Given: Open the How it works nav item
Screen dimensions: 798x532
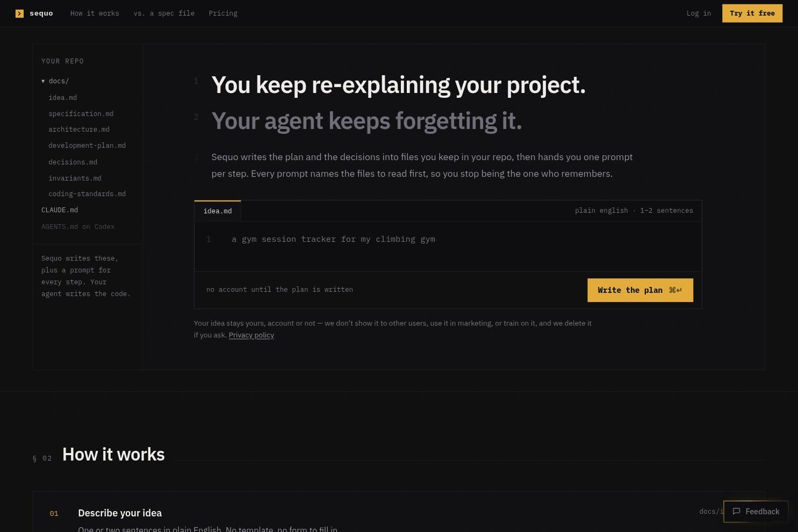Looking at the screenshot, I should click(x=95, y=13).
